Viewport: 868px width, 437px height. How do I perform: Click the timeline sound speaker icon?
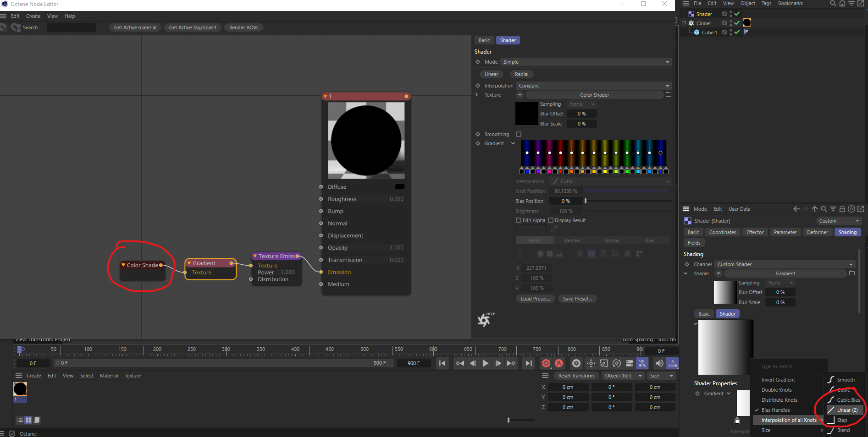(659, 363)
